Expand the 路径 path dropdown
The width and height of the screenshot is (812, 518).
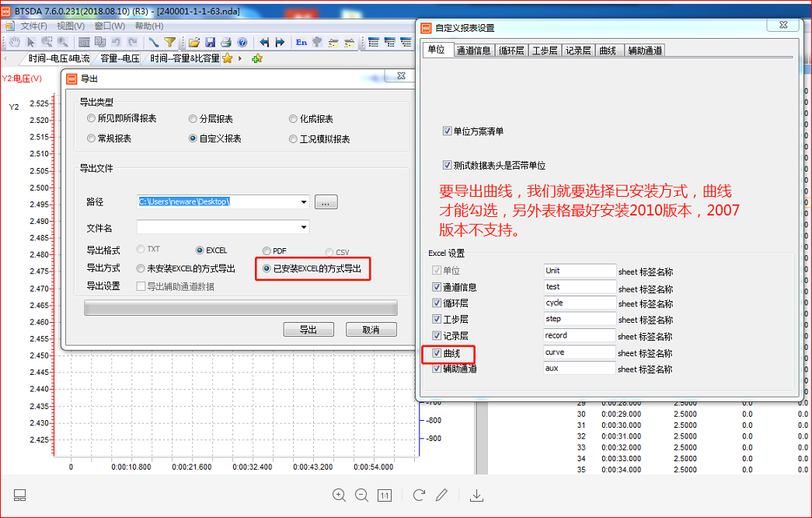pos(304,201)
